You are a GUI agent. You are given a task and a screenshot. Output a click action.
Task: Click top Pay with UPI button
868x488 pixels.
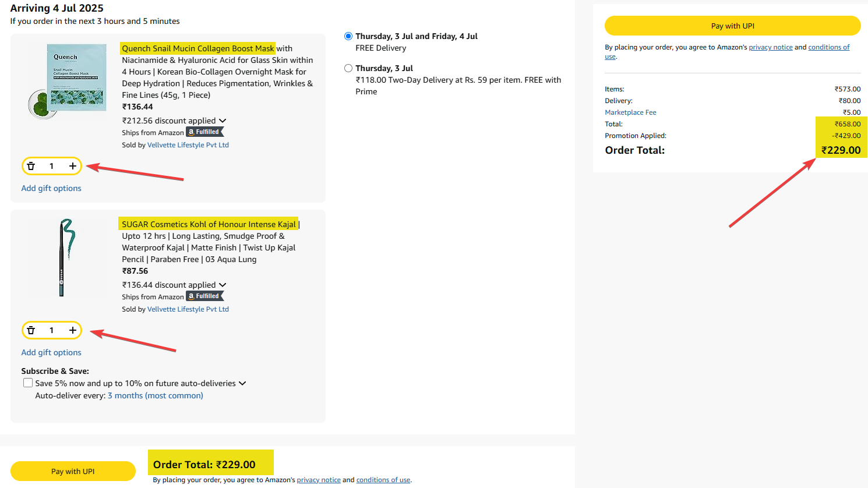tap(733, 26)
